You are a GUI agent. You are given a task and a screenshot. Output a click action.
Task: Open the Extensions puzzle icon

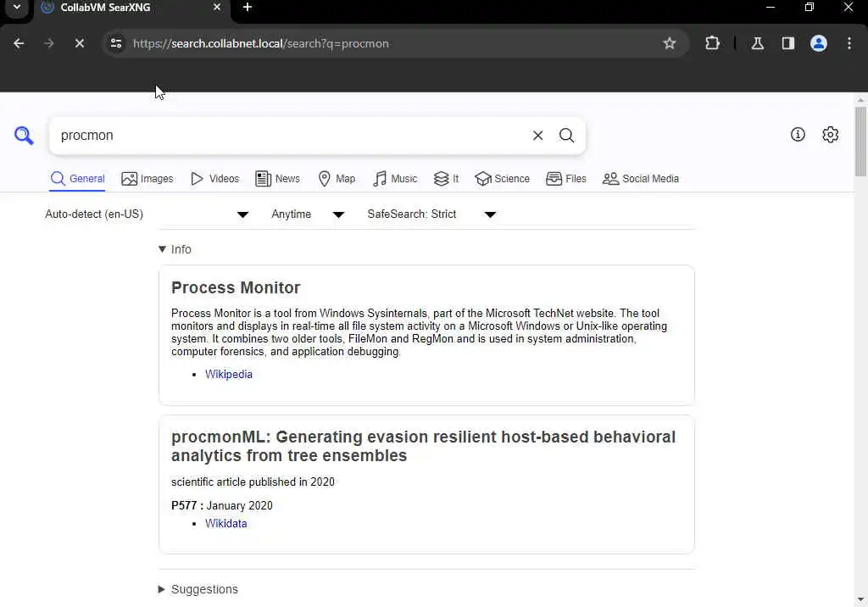[x=712, y=43]
